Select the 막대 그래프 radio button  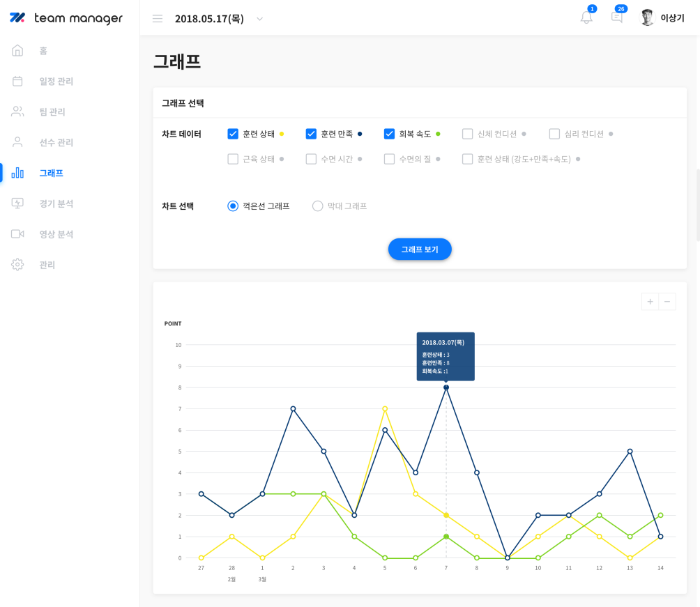[317, 206]
